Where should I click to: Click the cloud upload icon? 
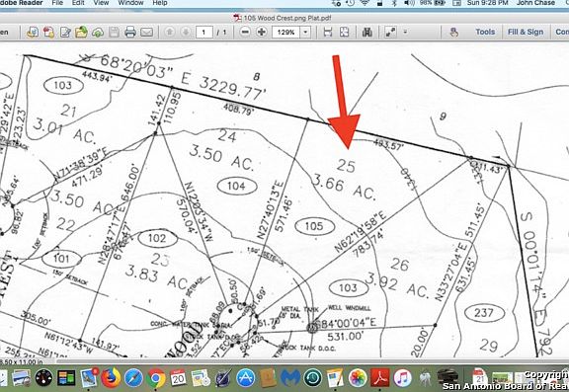click(x=97, y=33)
